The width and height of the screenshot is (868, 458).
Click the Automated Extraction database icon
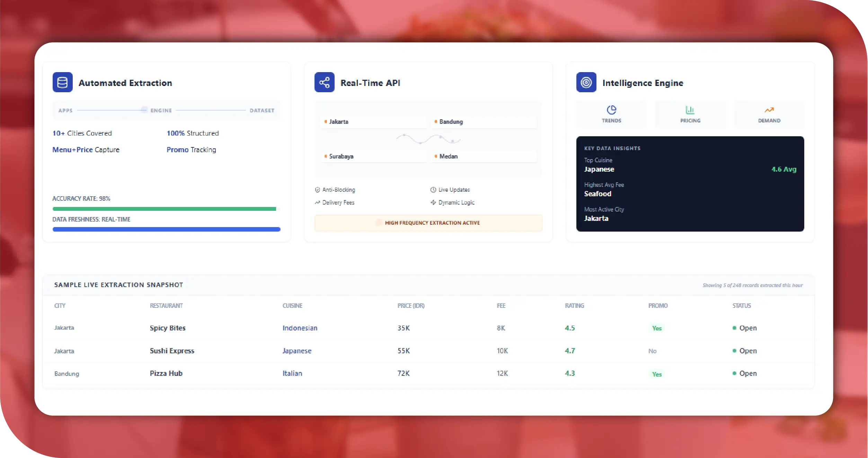coord(62,82)
